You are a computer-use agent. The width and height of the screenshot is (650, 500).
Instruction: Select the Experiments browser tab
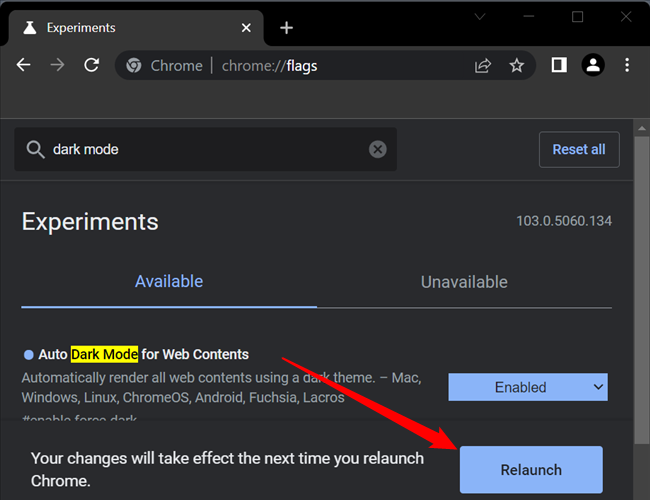(136, 28)
